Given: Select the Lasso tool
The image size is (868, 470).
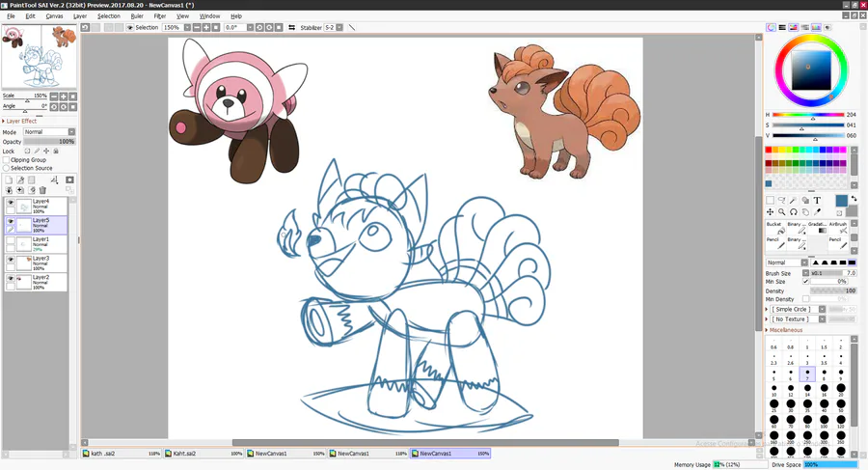Looking at the screenshot, I should pyautogui.click(x=781, y=200).
